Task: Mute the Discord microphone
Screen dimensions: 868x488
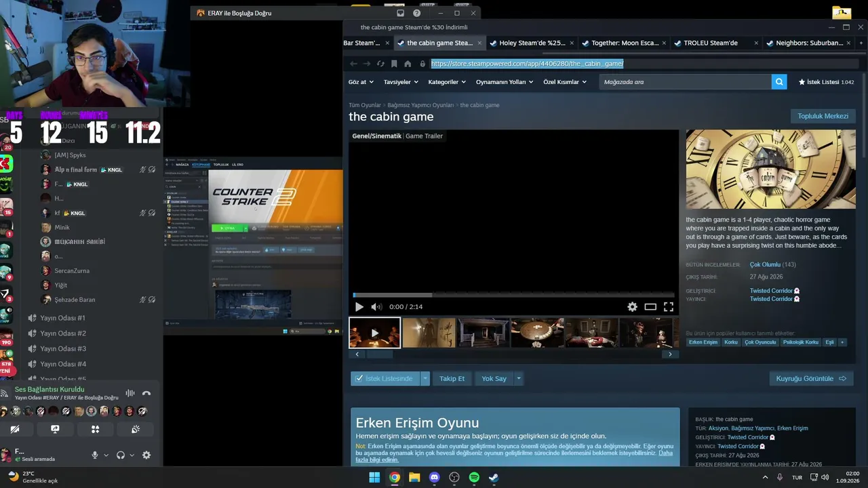Action: coord(95,455)
